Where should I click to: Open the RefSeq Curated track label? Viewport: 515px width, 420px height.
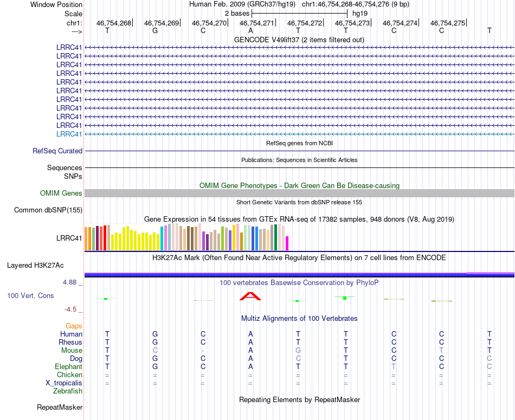click(57, 151)
